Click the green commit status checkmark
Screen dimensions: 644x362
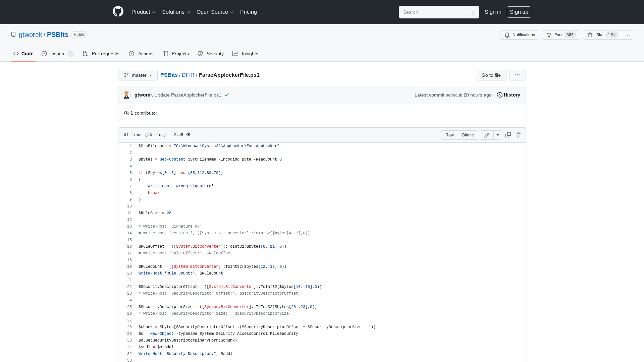(227, 95)
